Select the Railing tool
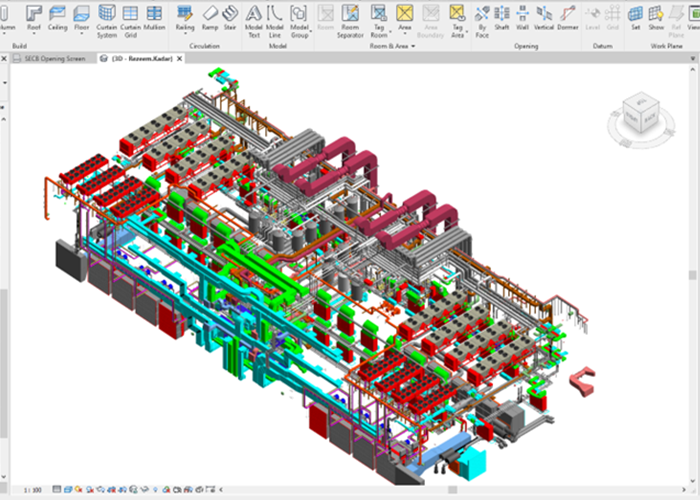 point(185,18)
